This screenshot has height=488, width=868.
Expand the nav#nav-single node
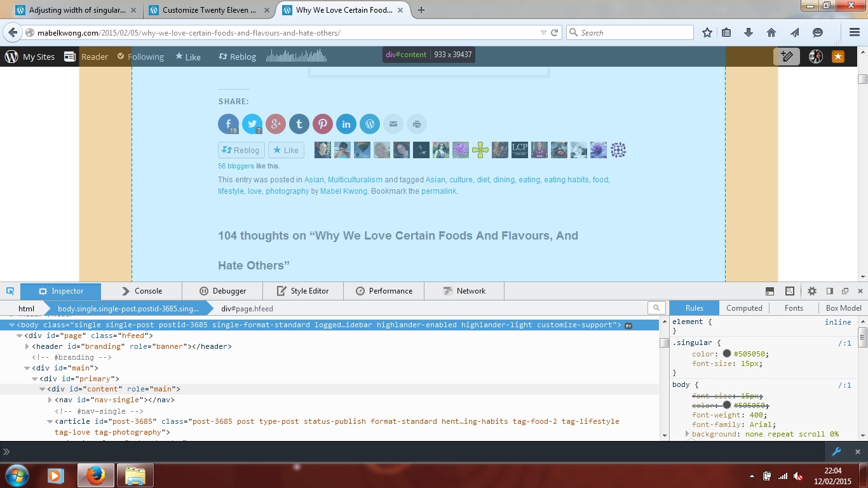(x=50, y=400)
